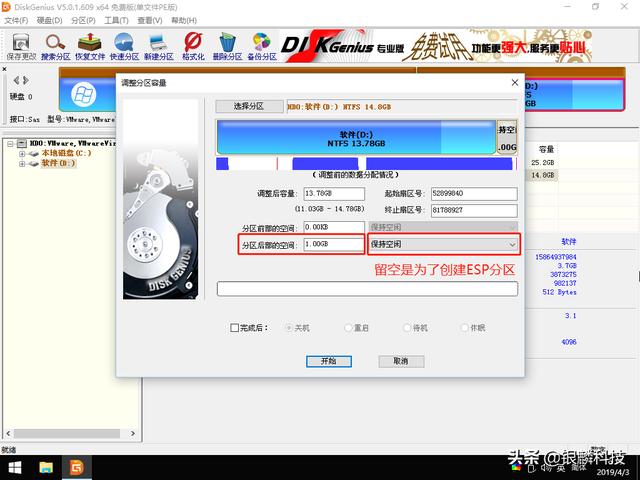640x480 pixels.
Task: Select the 休眠 (hibernate) radio option
Action: tap(464, 328)
